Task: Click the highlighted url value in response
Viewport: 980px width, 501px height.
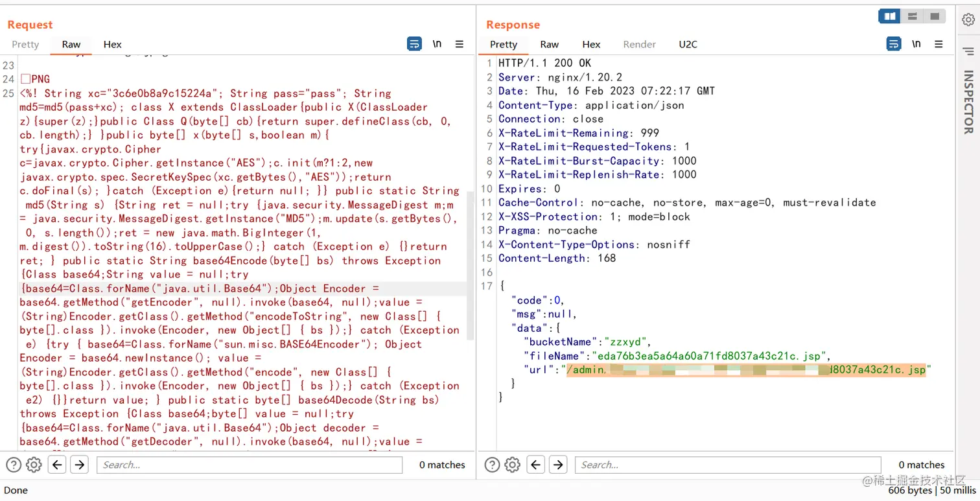Action: [745, 370]
